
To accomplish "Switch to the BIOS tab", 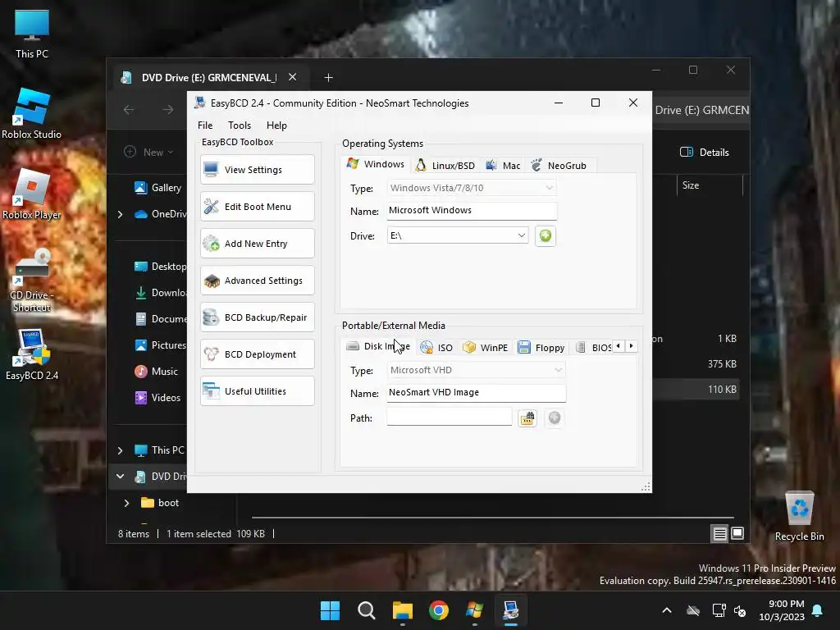I will [594, 348].
